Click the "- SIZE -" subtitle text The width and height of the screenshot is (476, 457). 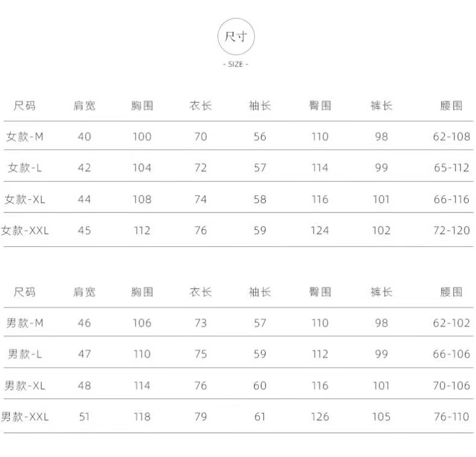tap(236, 64)
